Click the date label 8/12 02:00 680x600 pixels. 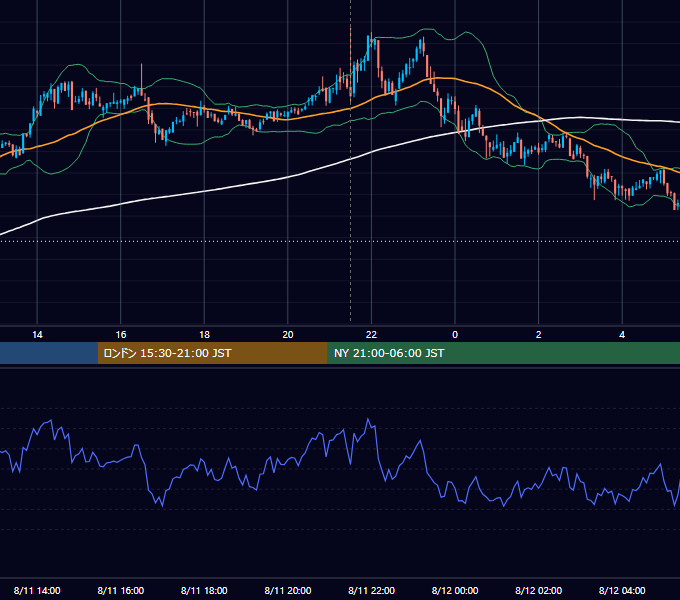(x=539, y=590)
